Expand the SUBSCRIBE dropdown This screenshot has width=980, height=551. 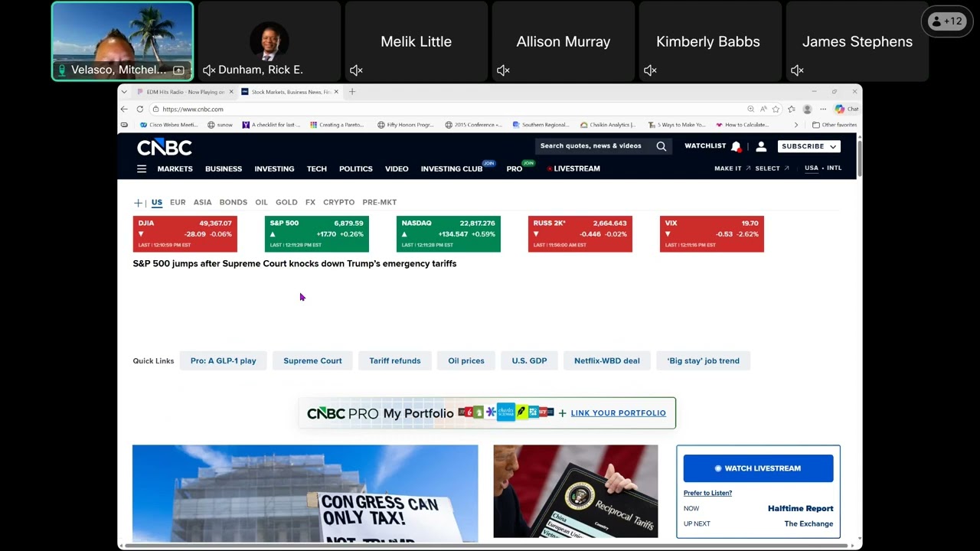click(808, 146)
